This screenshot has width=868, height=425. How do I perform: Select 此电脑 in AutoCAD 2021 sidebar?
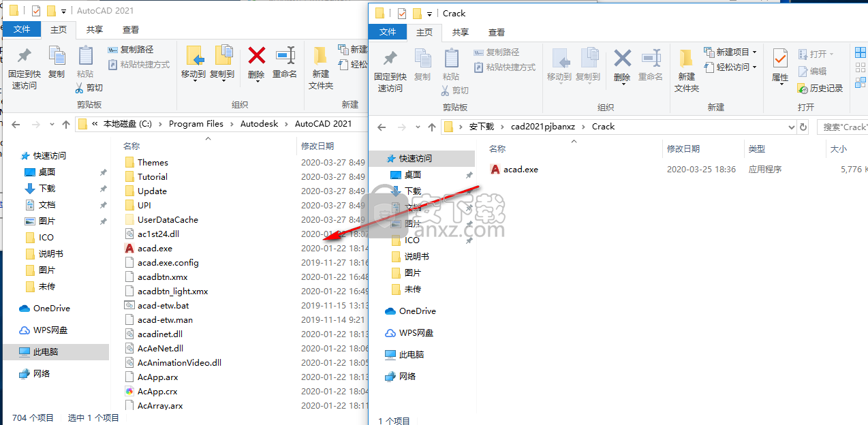pos(55,352)
